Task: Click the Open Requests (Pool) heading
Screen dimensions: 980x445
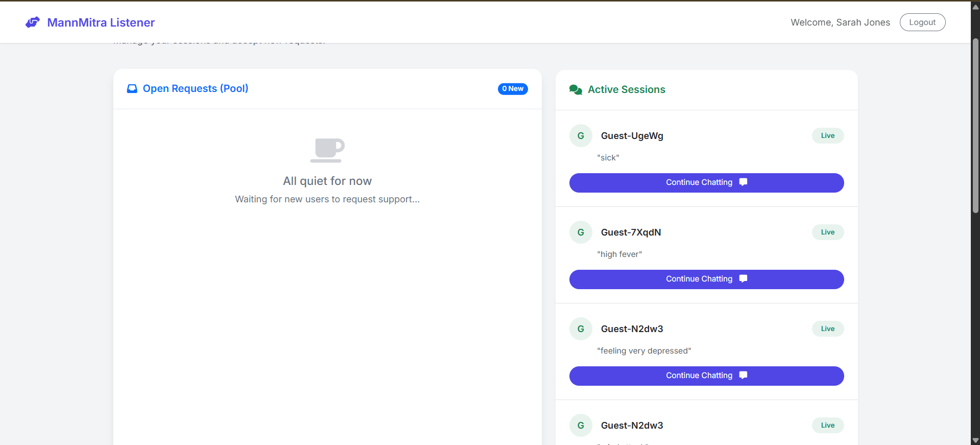Action: click(x=195, y=89)
